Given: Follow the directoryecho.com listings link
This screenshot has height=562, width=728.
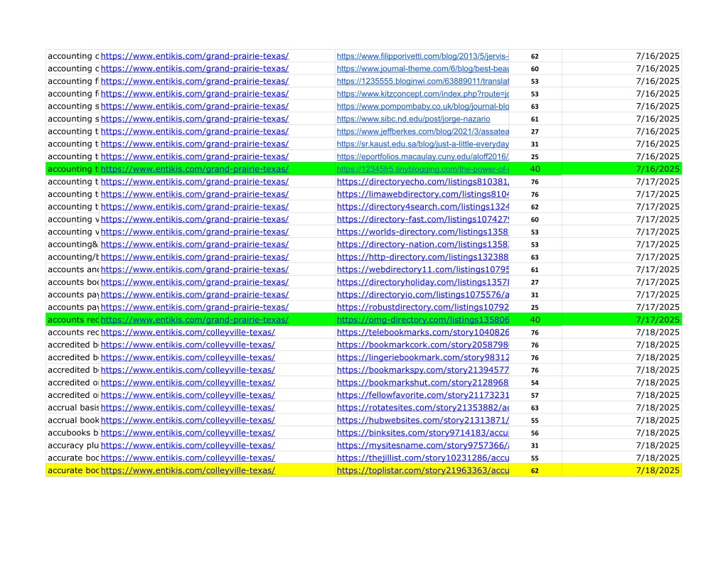Looking at the screenshot, I should [422, 181].
